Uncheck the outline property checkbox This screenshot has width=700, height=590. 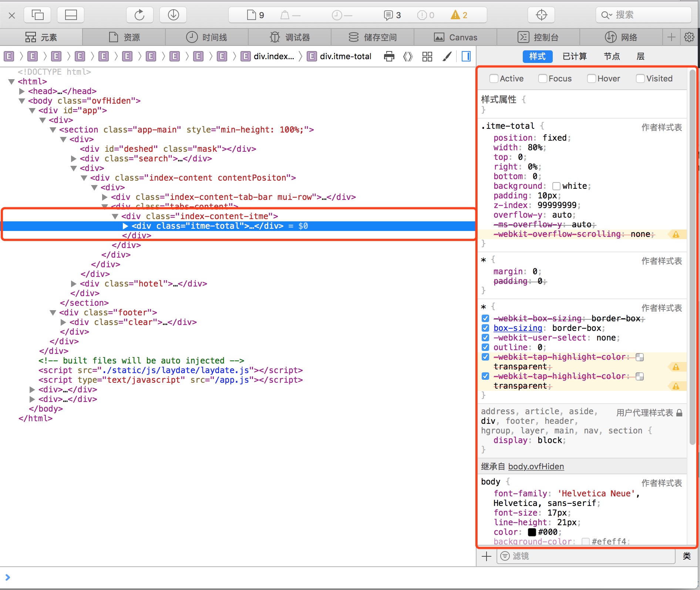point(485,348)
